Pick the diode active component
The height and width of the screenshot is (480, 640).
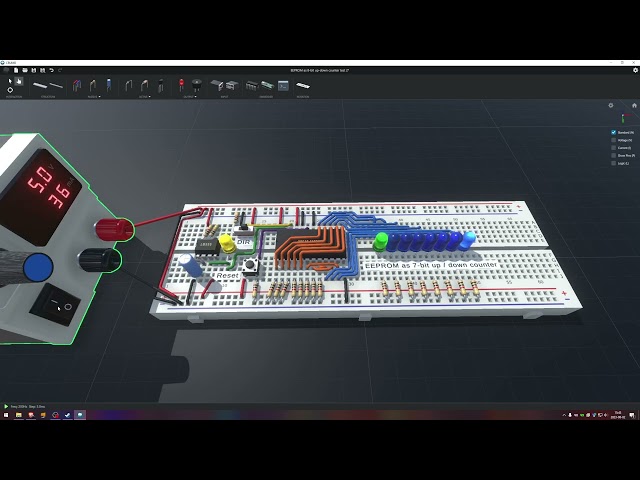(129, 85)
